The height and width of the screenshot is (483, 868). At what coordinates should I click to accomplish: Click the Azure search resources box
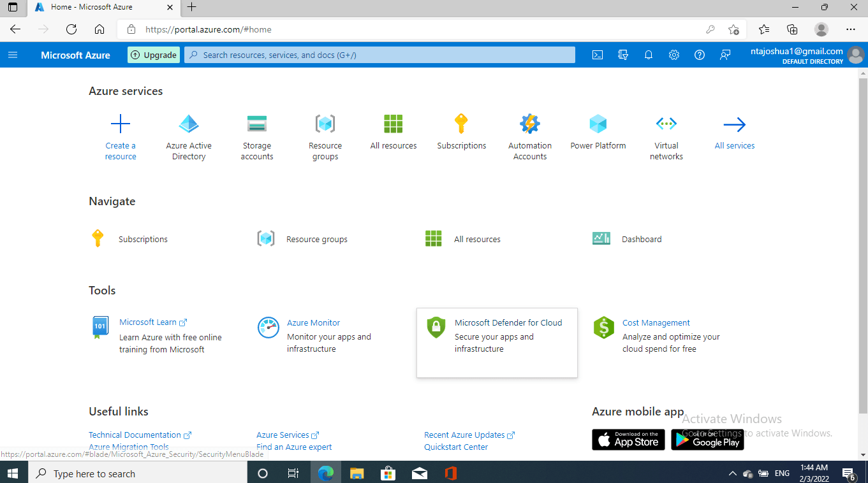(x=379, y=55)
